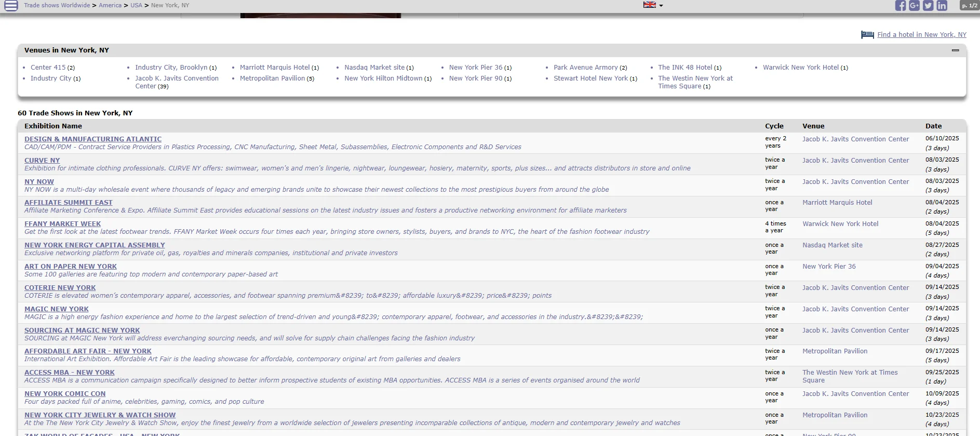Go to page indicator p. 1/2

tap(969, 6)
